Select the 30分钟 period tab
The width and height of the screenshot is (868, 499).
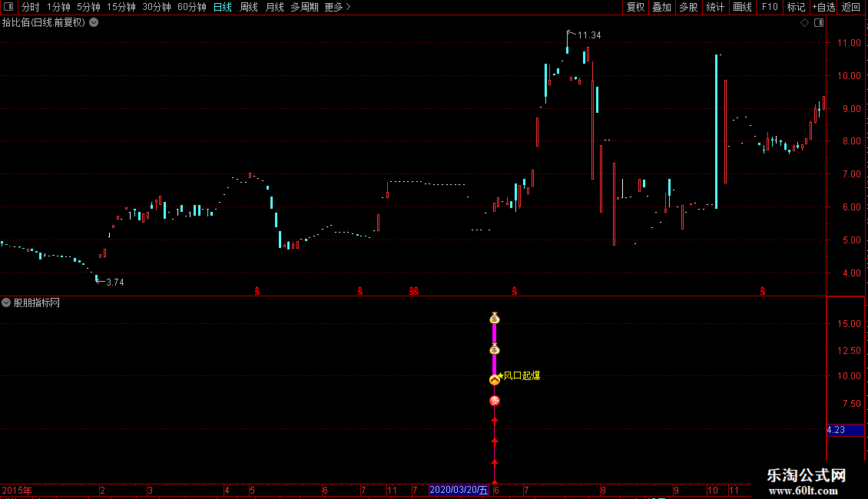pos(156,7)
